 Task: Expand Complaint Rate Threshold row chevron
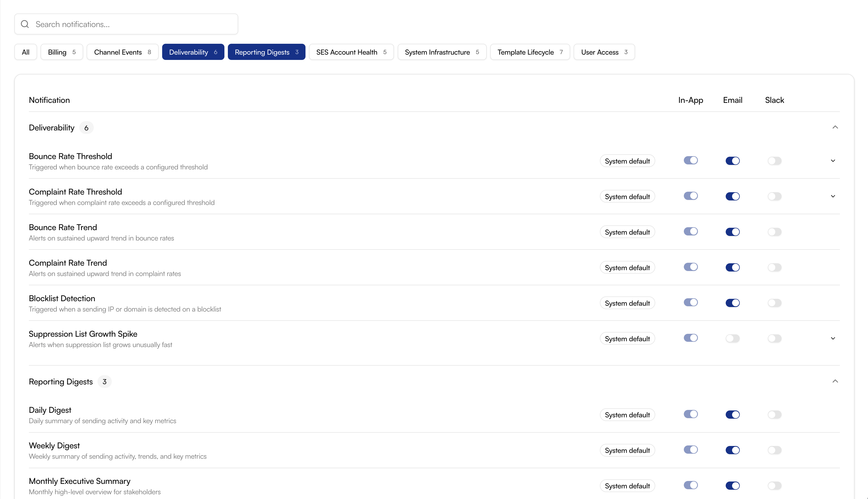click(x=833, y=196)
